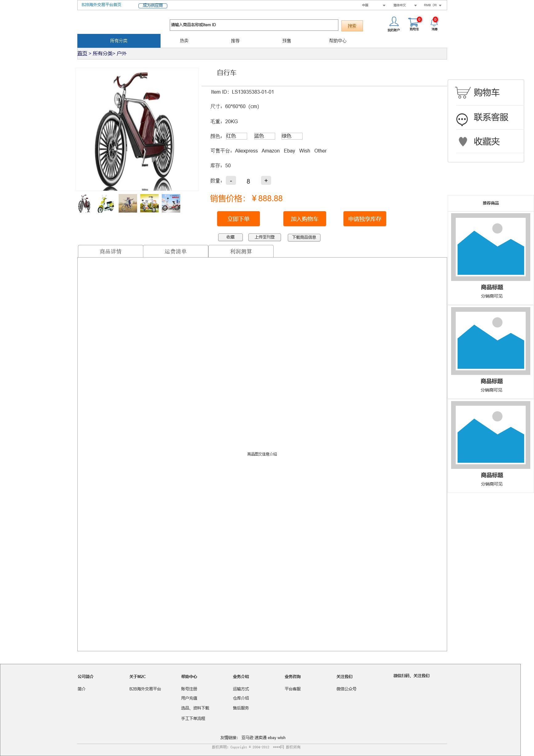Switch to the 利润测算 tab
The height and width of the screenshot is (756, 534).
click(x=241, y=251)
